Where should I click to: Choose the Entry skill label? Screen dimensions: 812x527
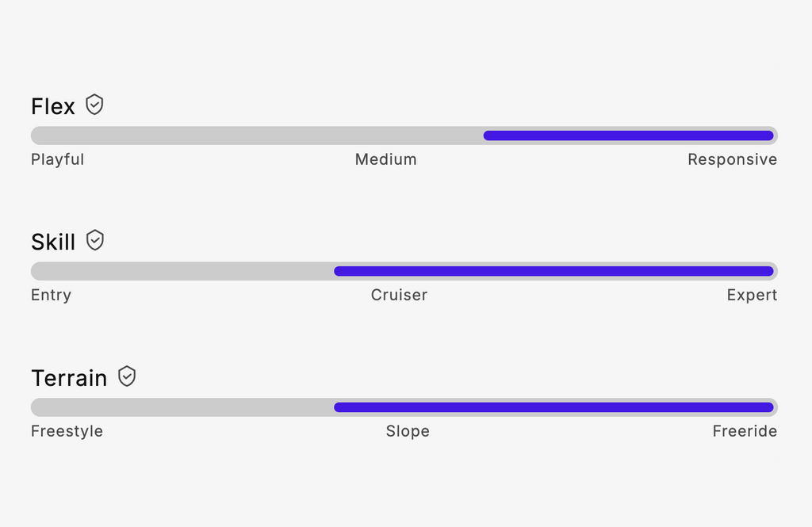click(x=51, y=295)
